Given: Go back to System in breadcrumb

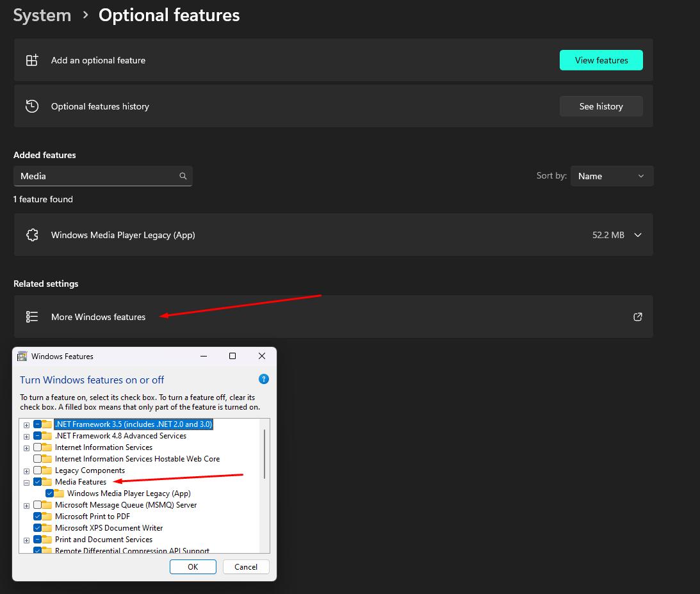Looking at the screenshot, I should 42,15.
